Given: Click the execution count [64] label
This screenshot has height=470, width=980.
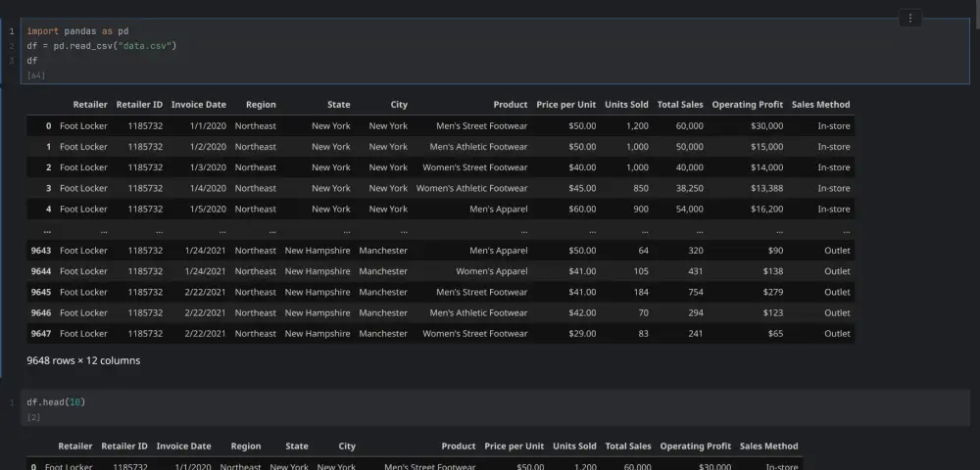Looking at the screenshot, I should [x=35, y=75].
